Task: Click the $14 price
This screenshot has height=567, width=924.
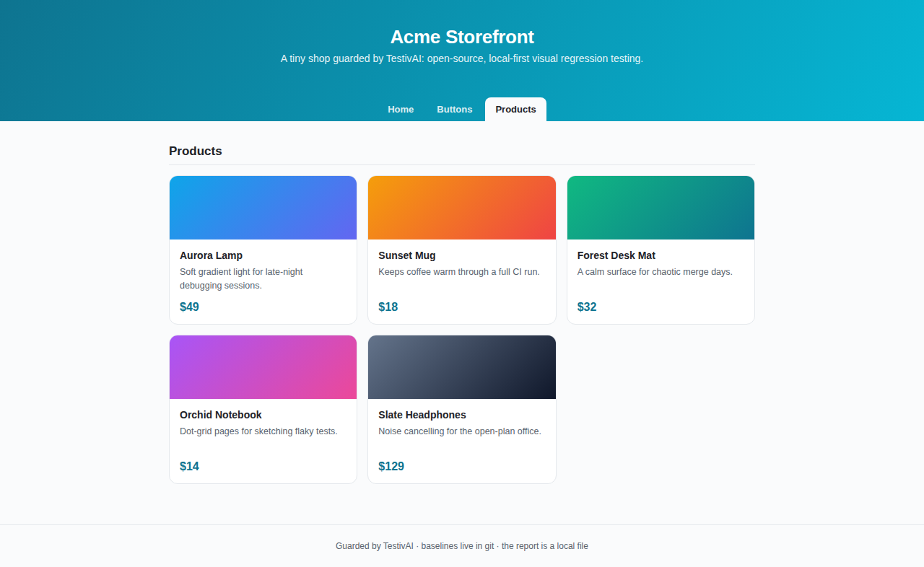Action: pos(189,466)
